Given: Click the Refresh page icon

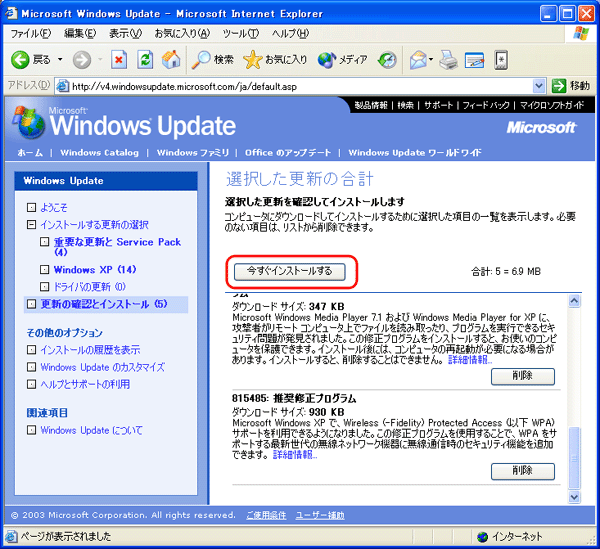Looking at the screenshot, I should pos(145,60).
